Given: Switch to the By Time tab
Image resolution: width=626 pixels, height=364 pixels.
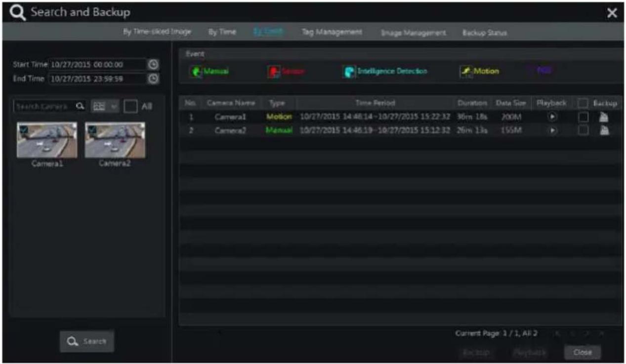Looking at the screenshot, I should (x=222, y=32).
